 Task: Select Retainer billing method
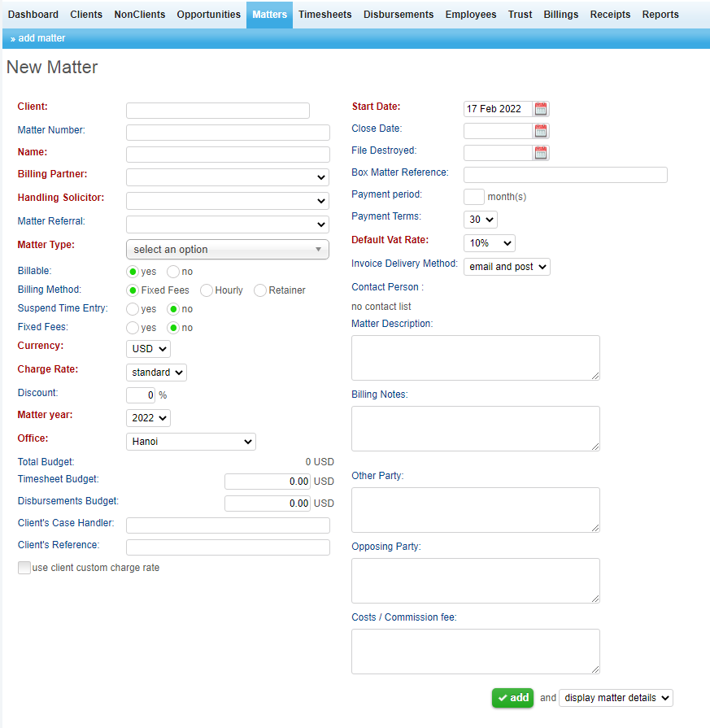click(x=260, y=290)
